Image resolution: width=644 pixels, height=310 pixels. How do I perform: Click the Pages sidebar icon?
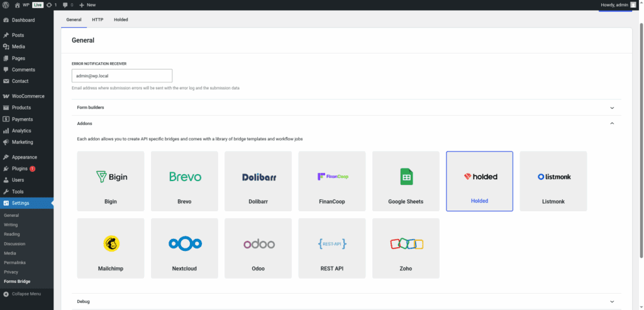[x=6, y=58]
